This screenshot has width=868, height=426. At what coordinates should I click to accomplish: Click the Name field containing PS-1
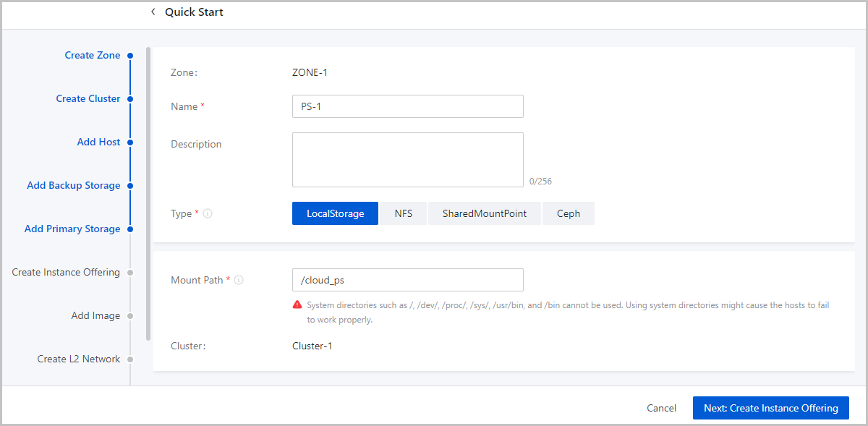(408, 106)
